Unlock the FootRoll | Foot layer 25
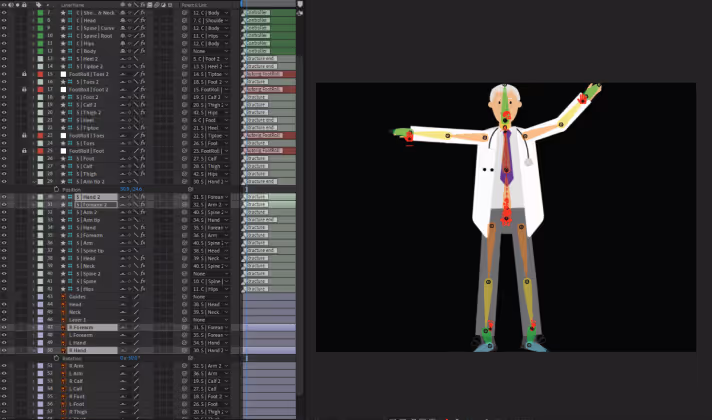Screen dimensions: 712x420 coord(24,151)
